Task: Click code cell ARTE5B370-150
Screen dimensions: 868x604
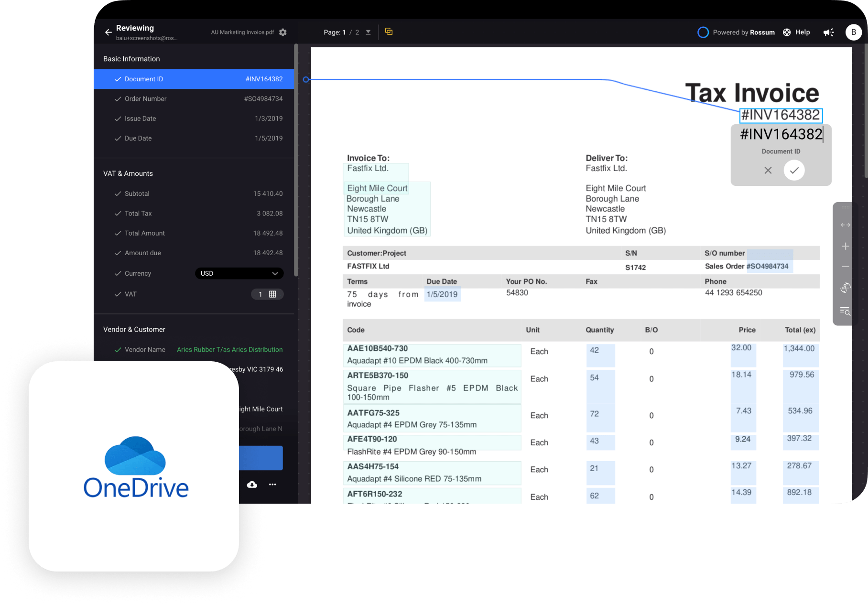Action: coord(432,387)
